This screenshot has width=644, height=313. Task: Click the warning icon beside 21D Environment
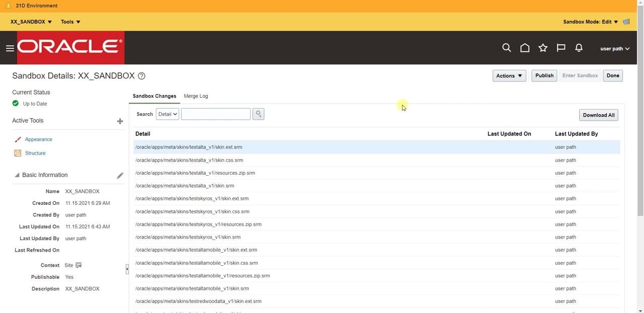point(8,6)
